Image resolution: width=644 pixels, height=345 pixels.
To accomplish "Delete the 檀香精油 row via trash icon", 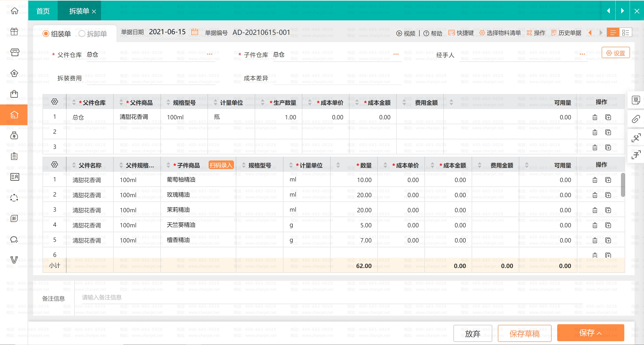I will point(595,240).
